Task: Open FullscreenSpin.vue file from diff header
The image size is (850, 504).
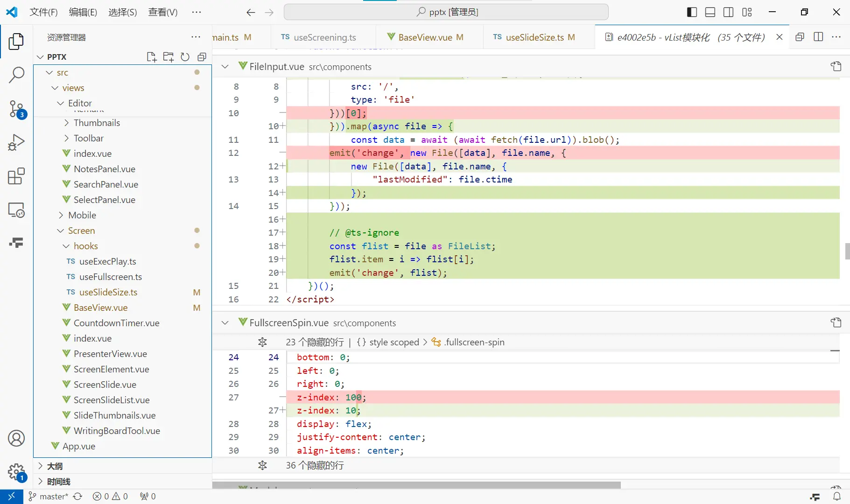Action: (836, 322)
